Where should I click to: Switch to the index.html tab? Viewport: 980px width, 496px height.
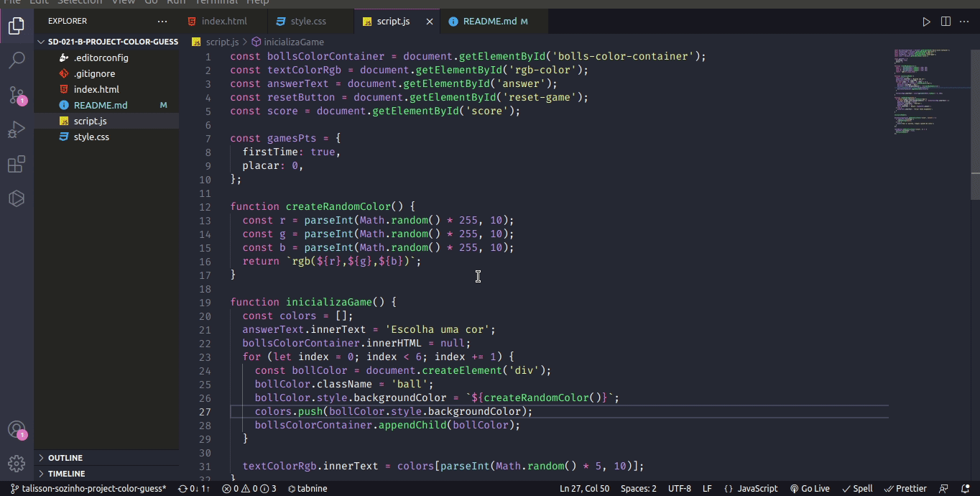(222, 21)
